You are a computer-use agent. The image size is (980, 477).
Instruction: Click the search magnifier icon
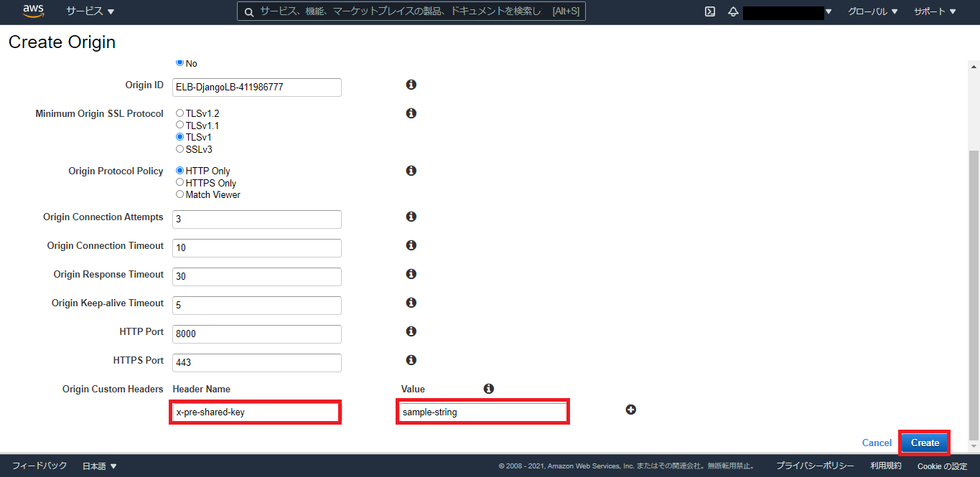(x=249, y=11)
